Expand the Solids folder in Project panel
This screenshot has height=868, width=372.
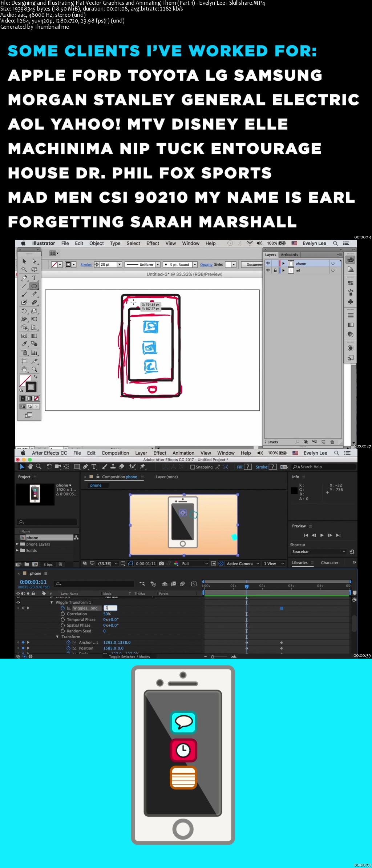click(x=17, y=550)
